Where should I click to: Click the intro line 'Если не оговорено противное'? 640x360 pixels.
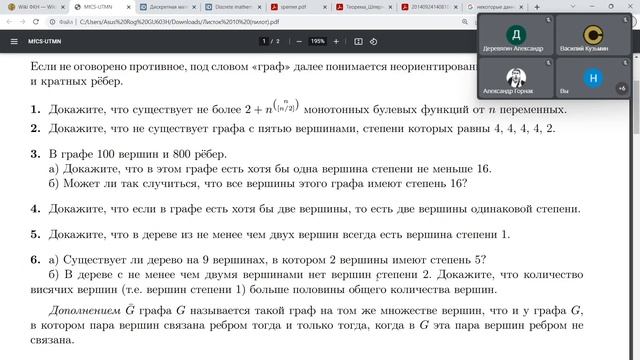click(x=253, y=67)
